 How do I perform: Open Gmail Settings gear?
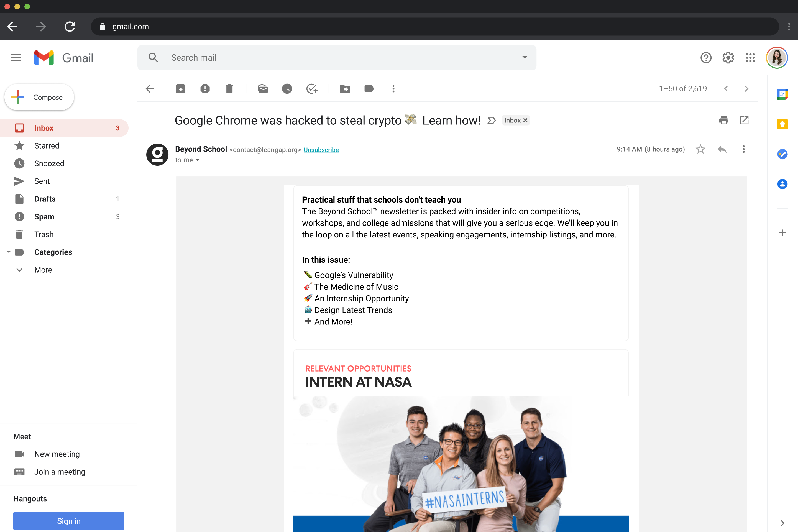click(x=728, y=58)
